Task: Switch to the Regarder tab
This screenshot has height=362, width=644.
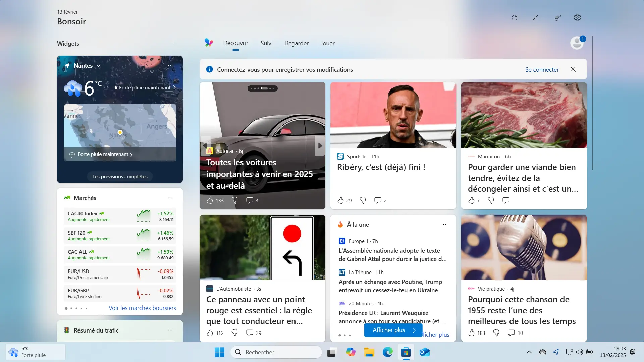Action: (297, 43)
